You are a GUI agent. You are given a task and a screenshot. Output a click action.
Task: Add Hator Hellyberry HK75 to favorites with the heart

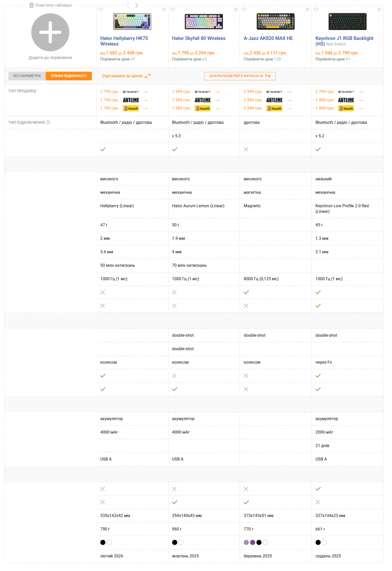click(x=101, y=10)
